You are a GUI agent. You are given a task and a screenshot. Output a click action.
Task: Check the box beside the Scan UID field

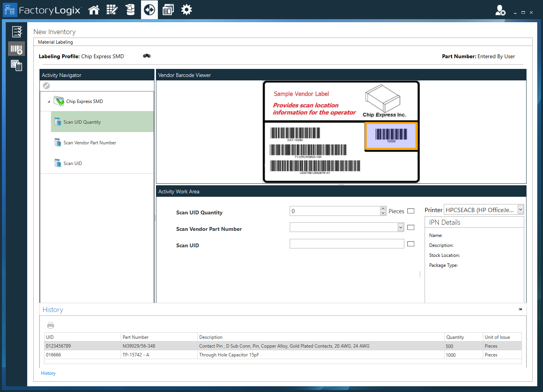(410, 243)
